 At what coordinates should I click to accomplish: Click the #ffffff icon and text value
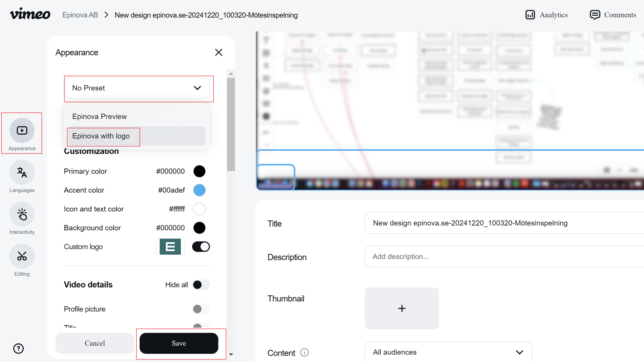pyautogui.click(x=177, y=209)
